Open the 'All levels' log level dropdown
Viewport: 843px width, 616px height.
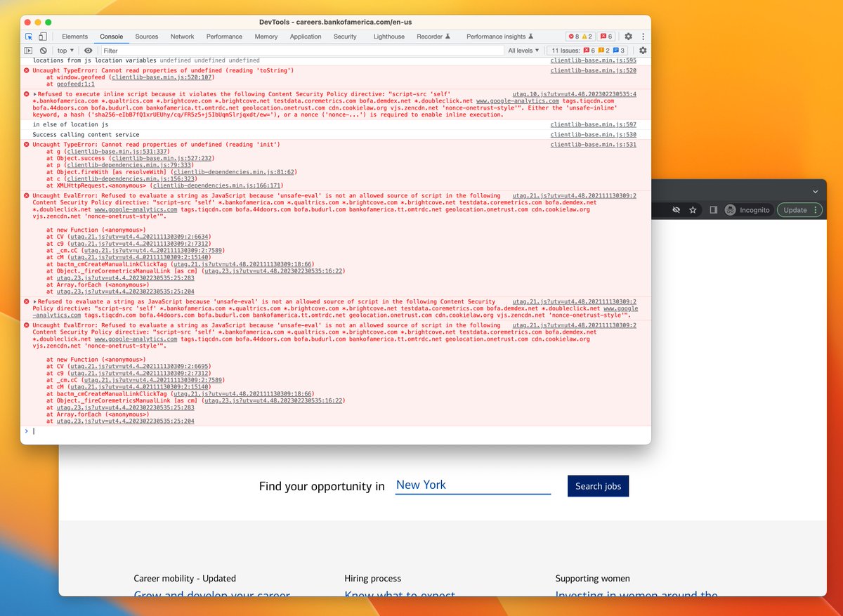point(524,51)
